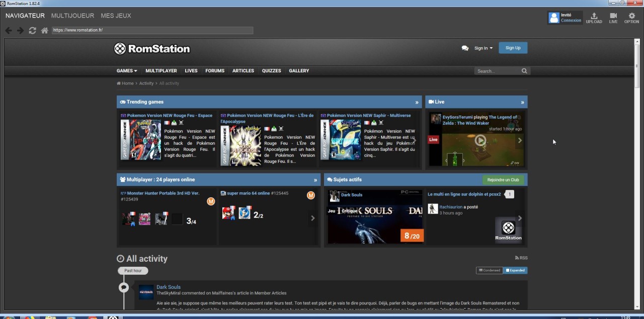Switch activity view to Condensed
Viewport: 644px width, 319px height.
489,270
